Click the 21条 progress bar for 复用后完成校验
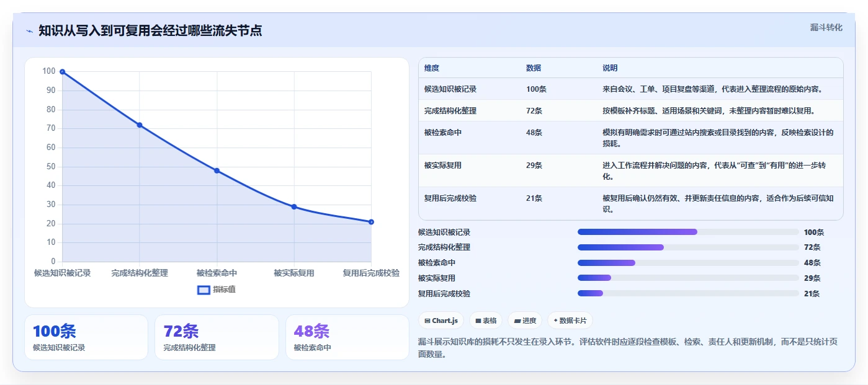 pos(688,293)
